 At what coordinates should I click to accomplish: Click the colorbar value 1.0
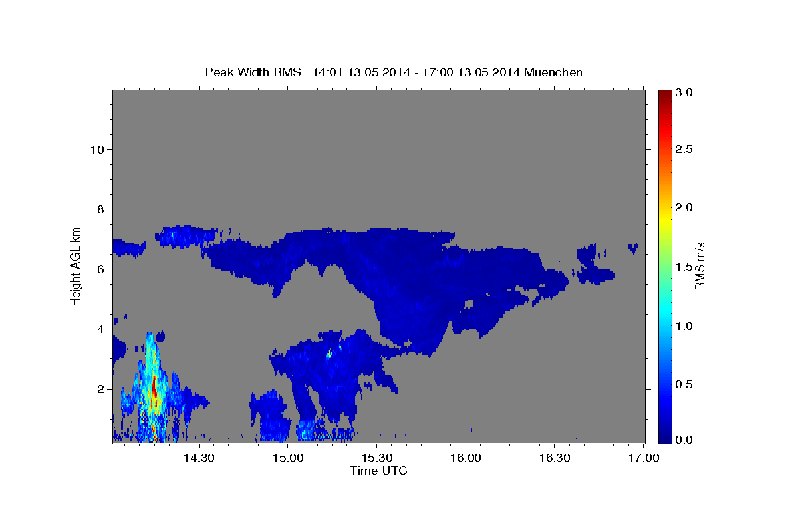point(684,326)
